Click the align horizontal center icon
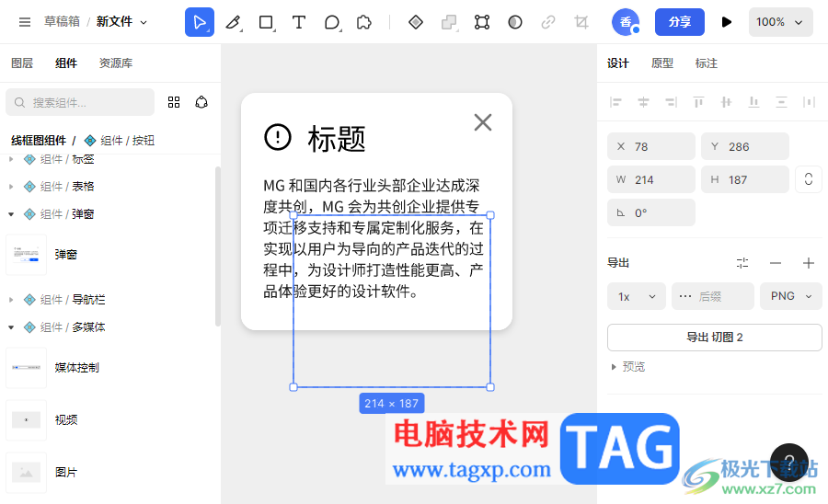This screenshot has width=828, height=504. (x=643, y=102)
